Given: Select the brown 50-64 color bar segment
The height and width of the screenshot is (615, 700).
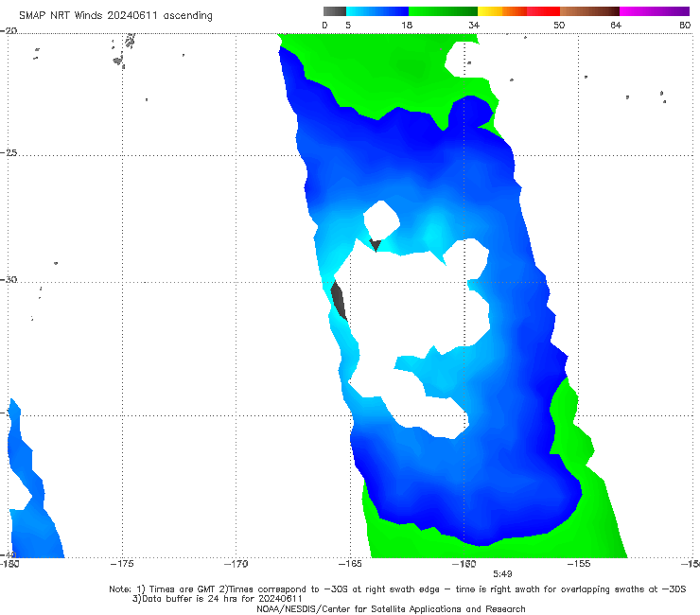Looking at the screenshot, I should (x=589, y=11).
